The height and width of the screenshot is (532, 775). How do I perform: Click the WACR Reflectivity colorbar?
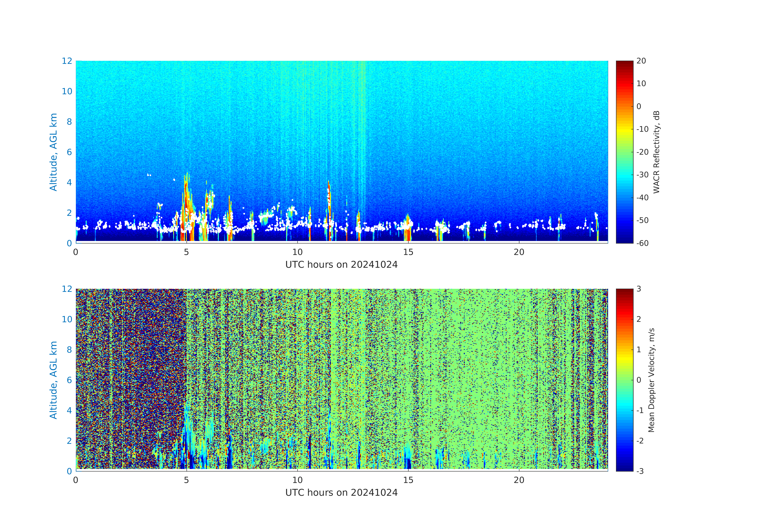click(x=624, y=152)
